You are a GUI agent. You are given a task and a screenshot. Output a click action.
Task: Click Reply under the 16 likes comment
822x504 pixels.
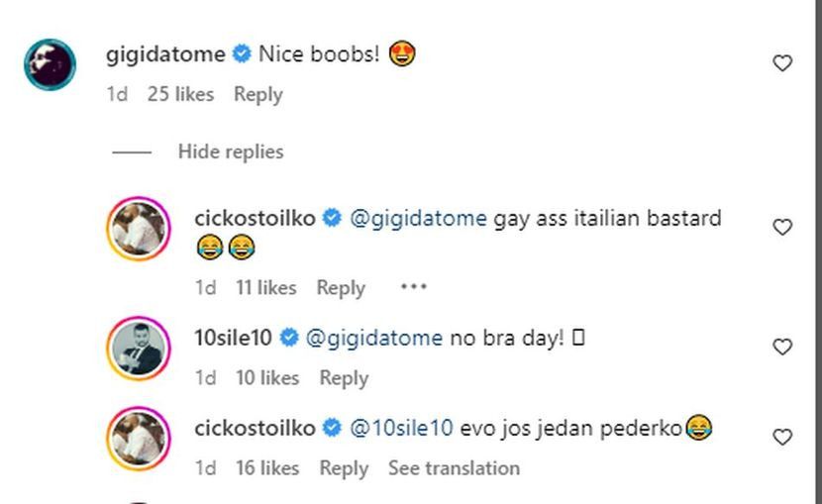pyautogui.click(x=344, y=467)
